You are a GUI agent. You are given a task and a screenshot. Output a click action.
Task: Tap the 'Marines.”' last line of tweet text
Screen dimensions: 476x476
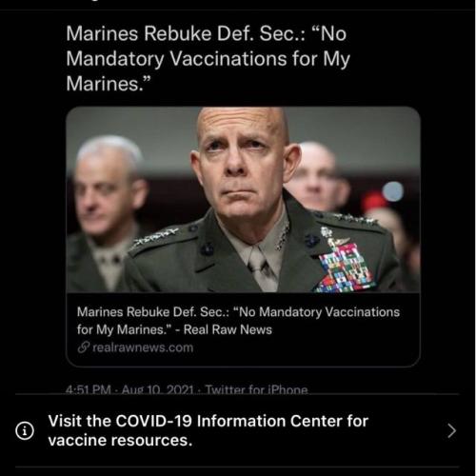coord(108,84)
